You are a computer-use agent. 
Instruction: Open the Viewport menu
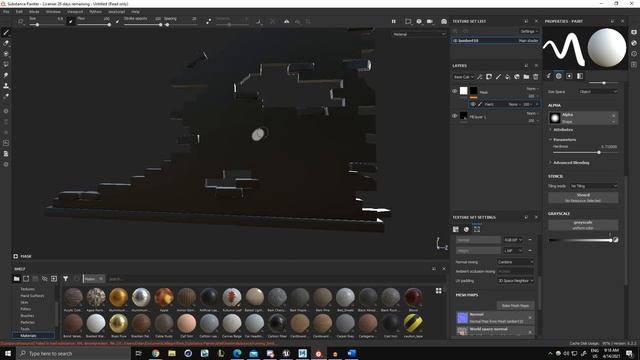(x=75, y=12)
